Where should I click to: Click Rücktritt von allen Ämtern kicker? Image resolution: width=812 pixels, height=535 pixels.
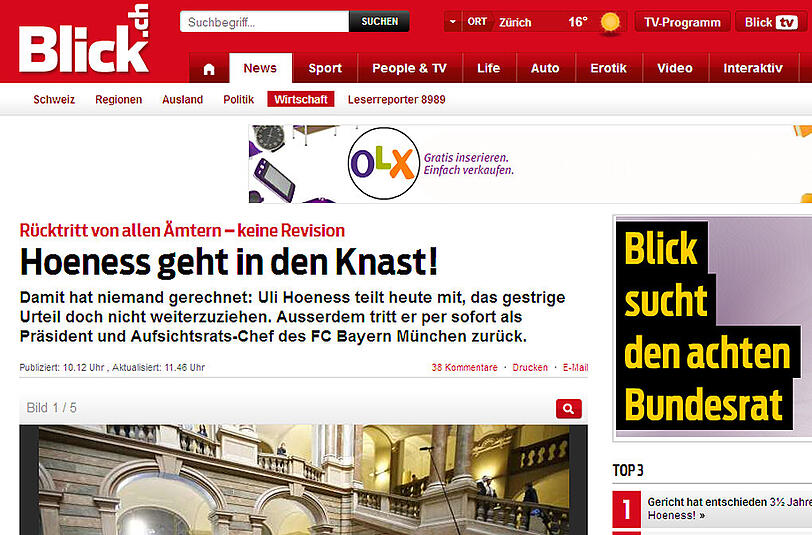pos(182,230)
